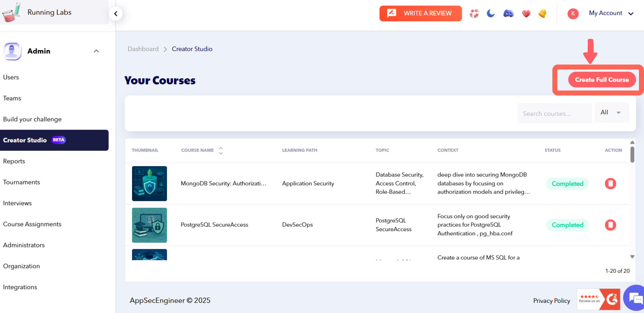Collapse the sidebar with arrow button
This screenshot has height=313, width=644.
point(116,14)
